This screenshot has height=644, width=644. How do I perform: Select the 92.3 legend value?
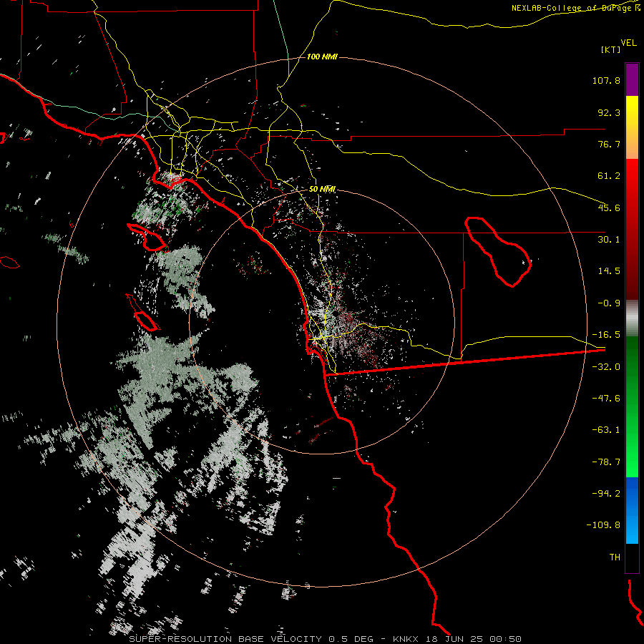[609, 112]
